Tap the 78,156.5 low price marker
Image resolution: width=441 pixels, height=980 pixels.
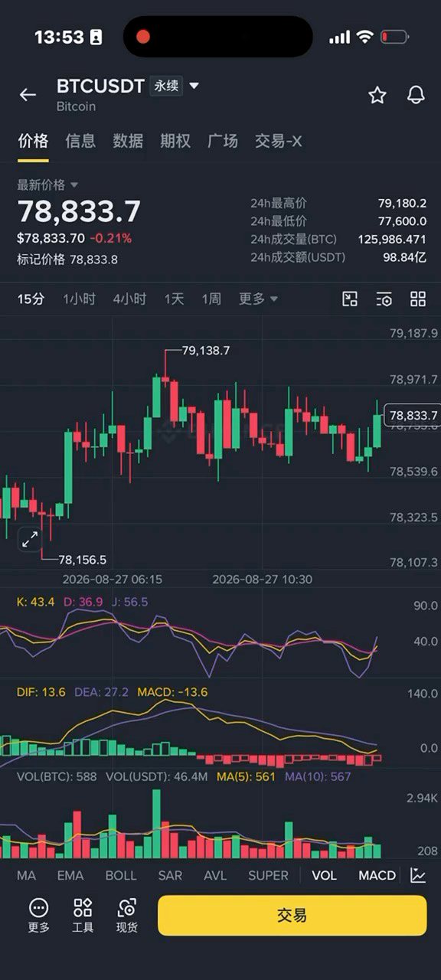click(82, 560)
